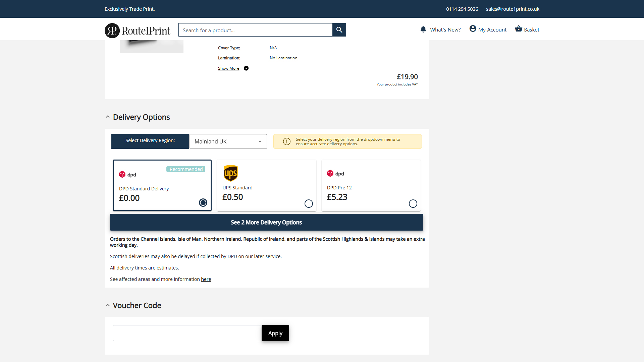Click the warning icon in delivery region notice
Viewport: 644px width, 362px height.
[x=287, y=141]
